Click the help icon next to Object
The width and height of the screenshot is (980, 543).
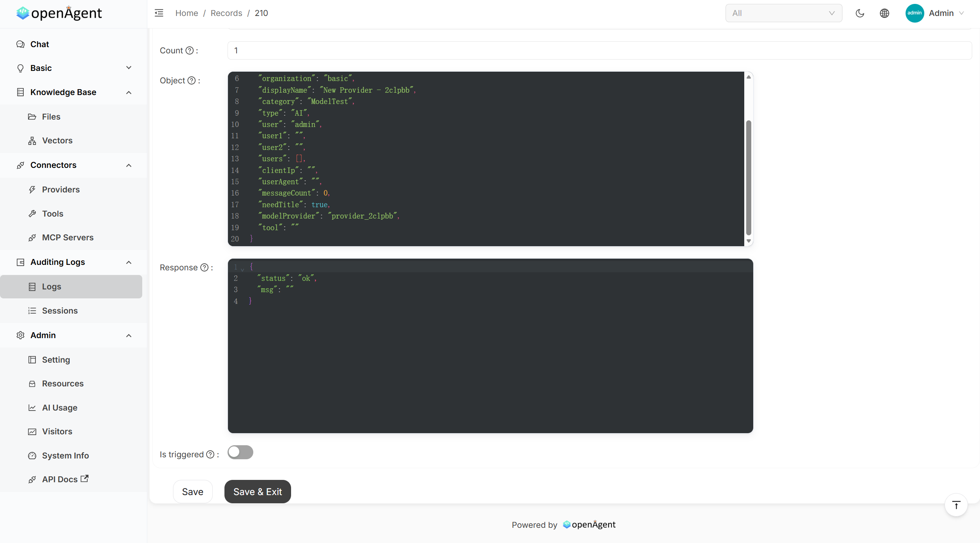[192, 81]
